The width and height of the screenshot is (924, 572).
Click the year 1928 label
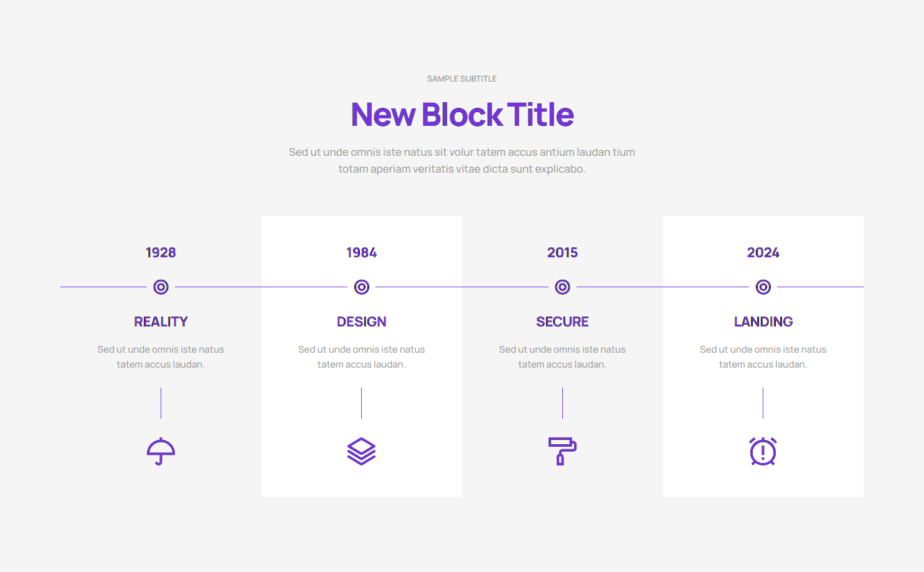click(x=161, y=252)
